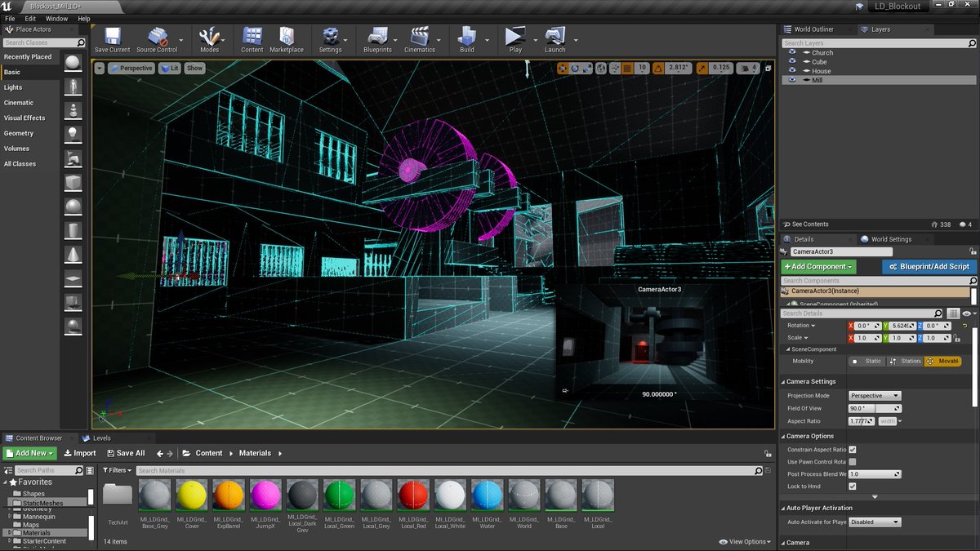
Task: Click the Save All button
Action: [125, 453]
